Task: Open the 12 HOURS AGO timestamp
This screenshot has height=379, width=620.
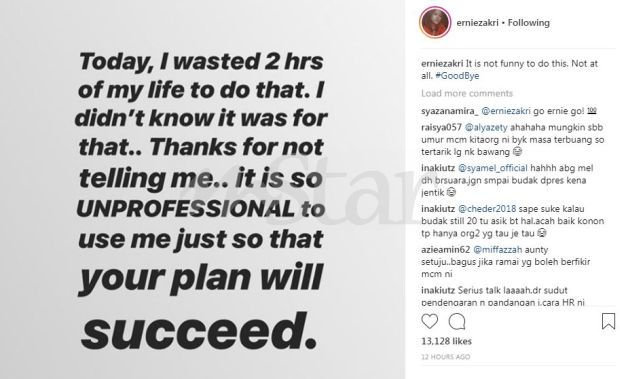Action: point(446,357)
